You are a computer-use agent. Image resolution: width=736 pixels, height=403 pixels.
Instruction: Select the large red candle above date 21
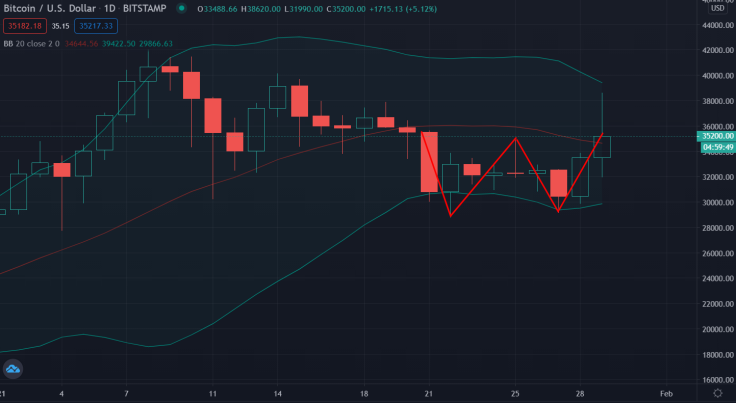click(x=429, y=162)
